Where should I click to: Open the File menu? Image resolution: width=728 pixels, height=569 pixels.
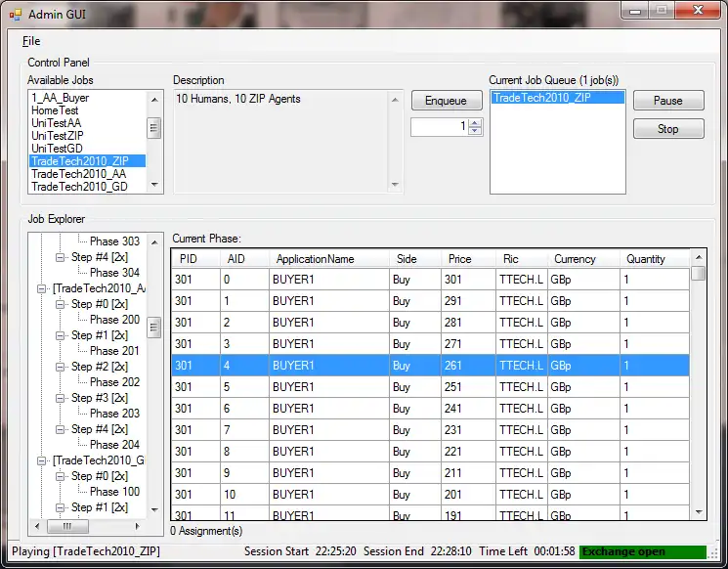[31, 41]
